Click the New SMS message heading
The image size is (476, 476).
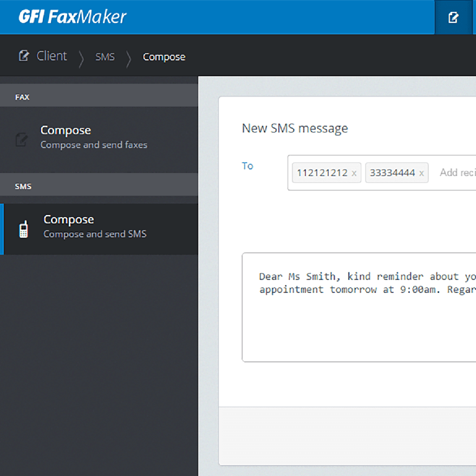point(295,128)
